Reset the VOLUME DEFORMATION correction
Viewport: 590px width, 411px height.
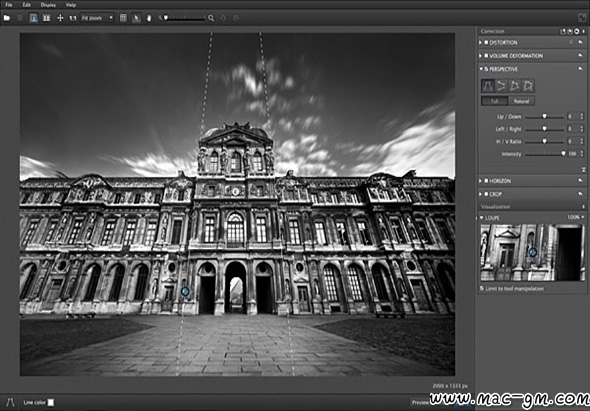[581, 56]
